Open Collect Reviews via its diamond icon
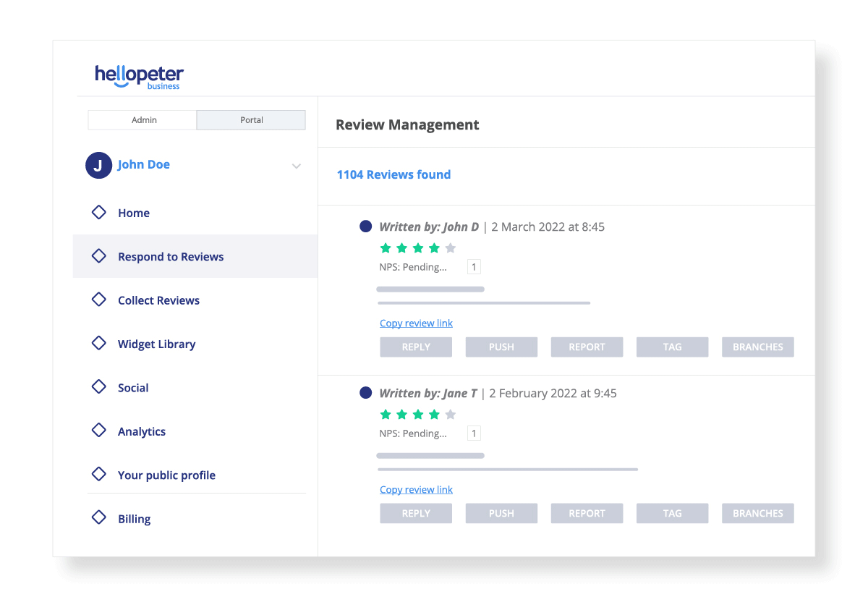The height and width of the screenshot is (597, 868). point(99,300)
